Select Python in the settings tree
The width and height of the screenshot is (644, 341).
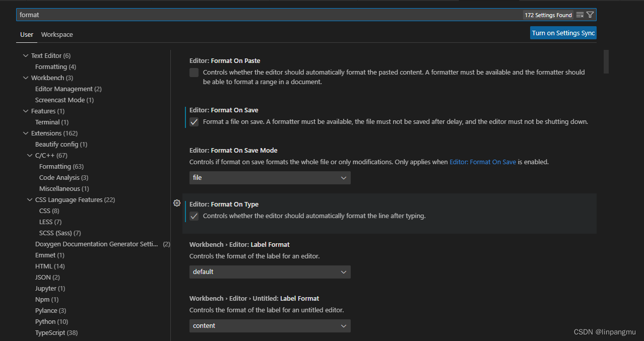click(45, 322)
